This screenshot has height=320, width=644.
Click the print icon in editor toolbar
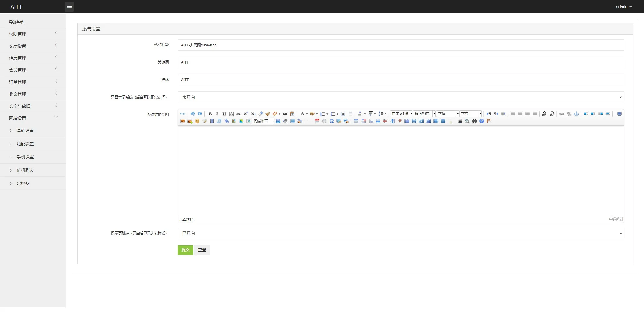click(460, 121)
